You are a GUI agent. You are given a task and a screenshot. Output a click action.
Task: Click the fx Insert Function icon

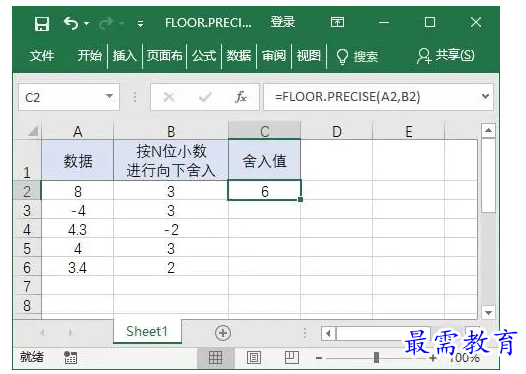(241, 97)
